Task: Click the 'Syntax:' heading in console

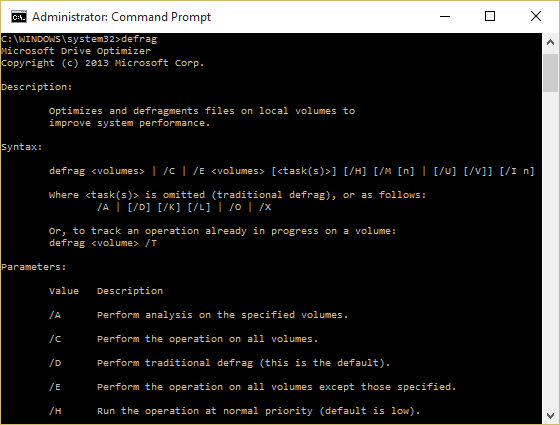Action: (22, 147)
